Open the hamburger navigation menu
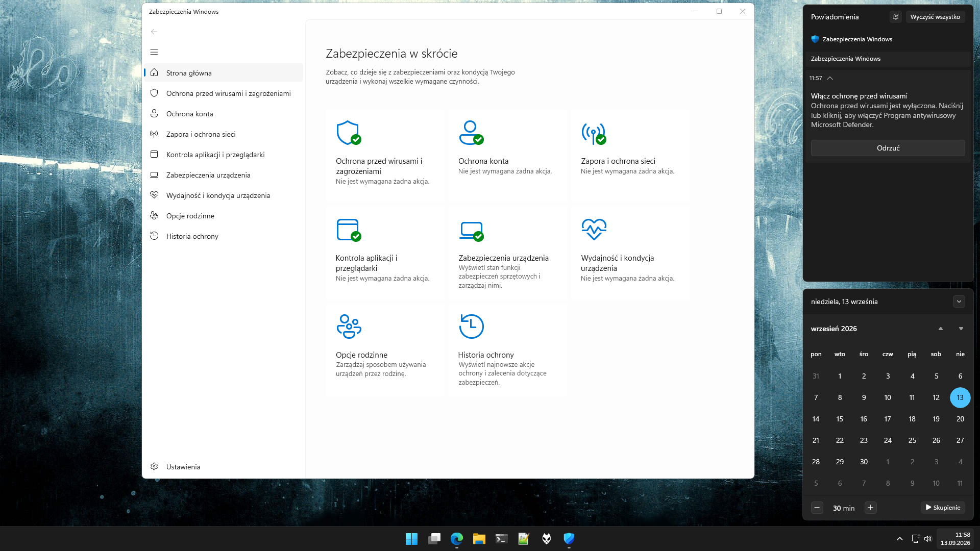980x551 pixels. (154, 52)
